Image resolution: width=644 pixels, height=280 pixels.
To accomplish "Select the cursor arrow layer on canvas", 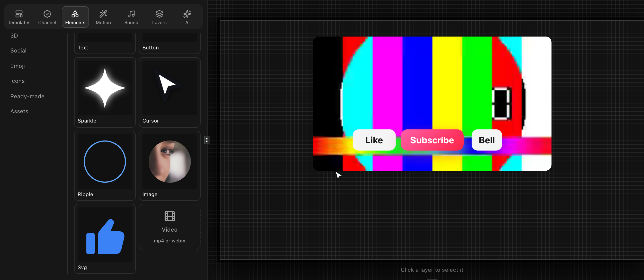I will click(338, 175).
